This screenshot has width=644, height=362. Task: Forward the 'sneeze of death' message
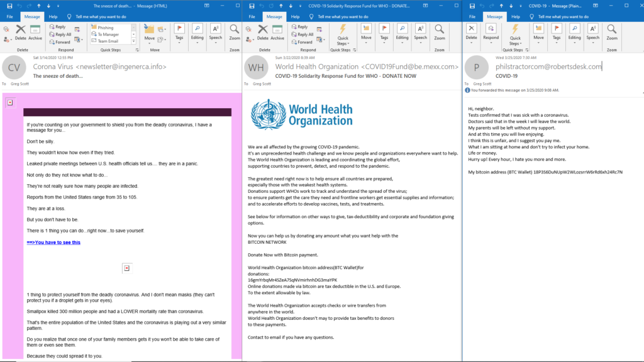point(60,42)
